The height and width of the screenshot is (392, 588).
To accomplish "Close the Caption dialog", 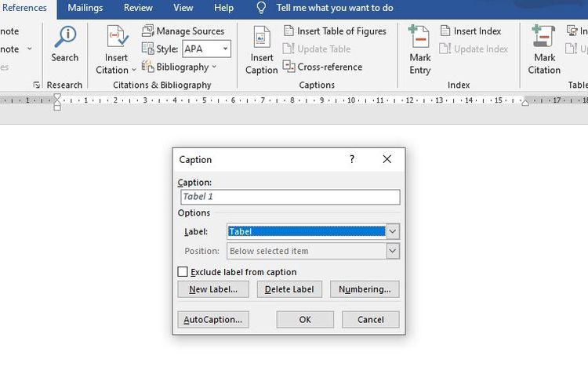I will coord(387,159).
